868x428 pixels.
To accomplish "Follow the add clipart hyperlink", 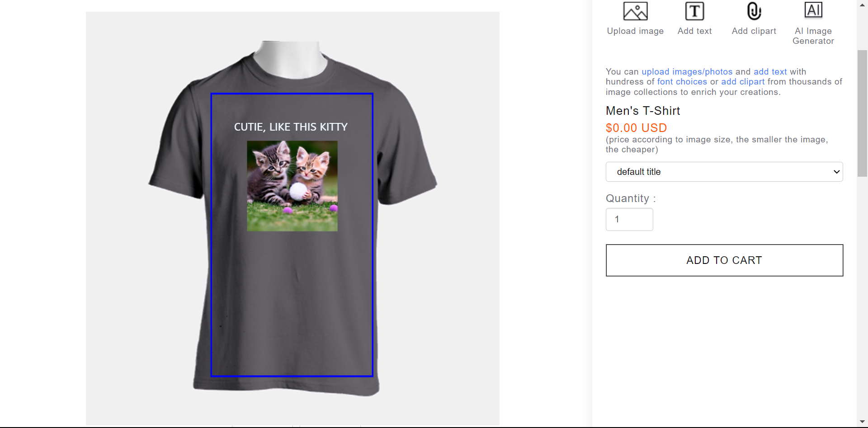I will coord(743,82).
